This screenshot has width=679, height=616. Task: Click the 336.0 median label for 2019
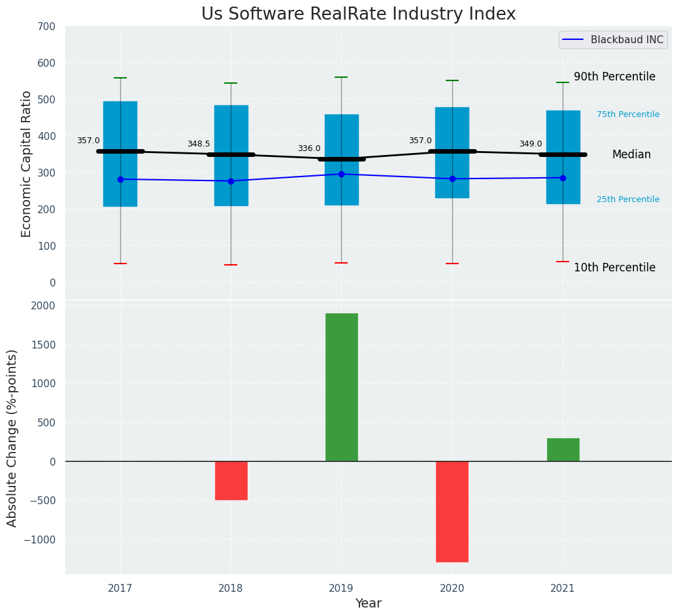coord(309,148)
